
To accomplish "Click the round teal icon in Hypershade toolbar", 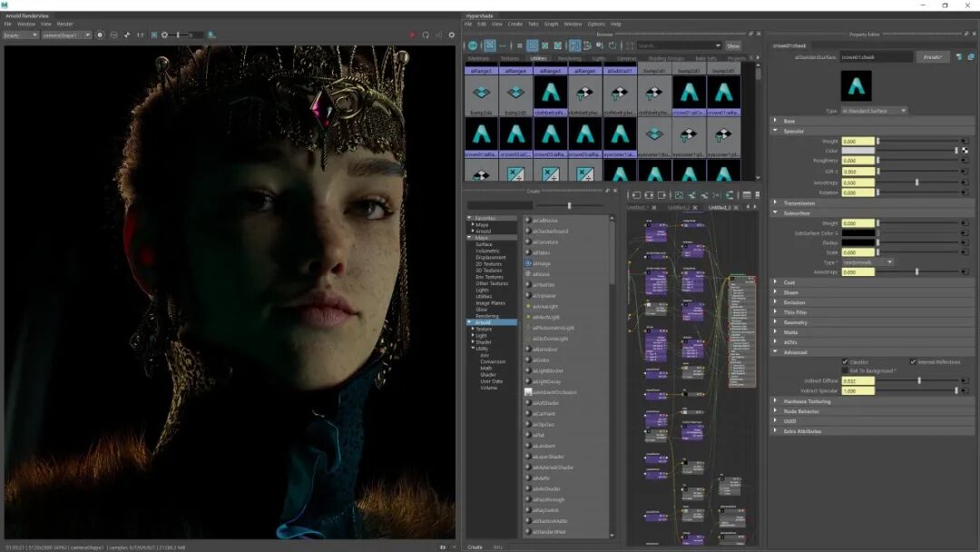I will 473,45.
